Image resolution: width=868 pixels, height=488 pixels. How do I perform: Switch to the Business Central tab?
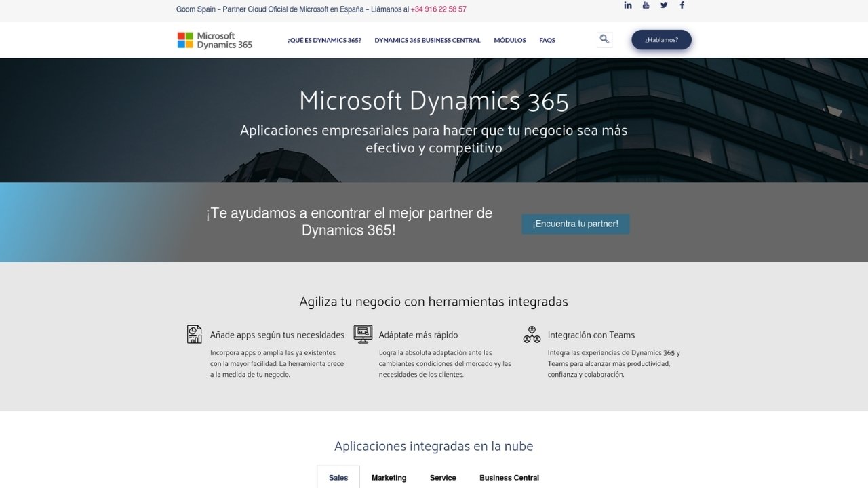point(509,477)
